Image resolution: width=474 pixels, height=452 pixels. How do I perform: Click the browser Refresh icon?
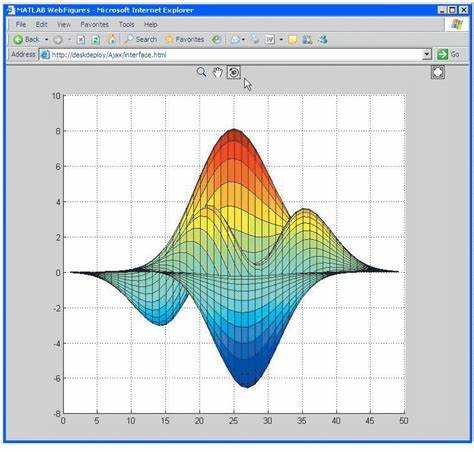click(96, 40)
